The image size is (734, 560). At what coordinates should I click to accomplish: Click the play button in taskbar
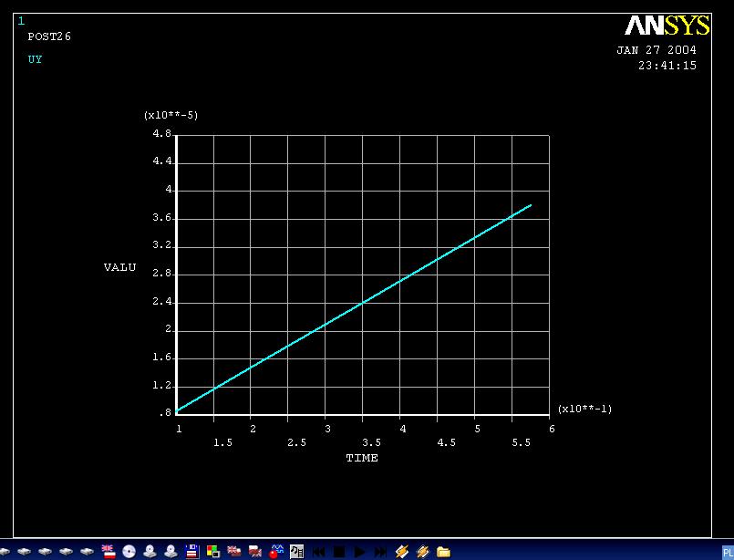360,552
